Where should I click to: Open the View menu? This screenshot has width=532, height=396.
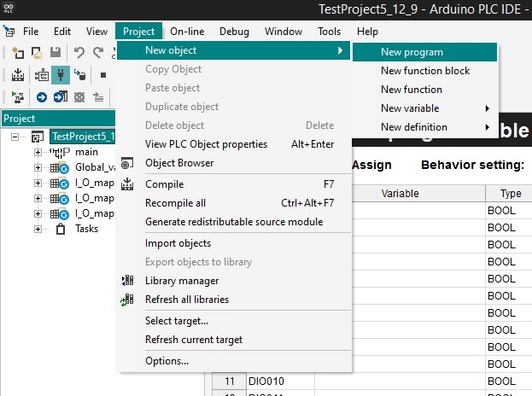coord(96,32)
